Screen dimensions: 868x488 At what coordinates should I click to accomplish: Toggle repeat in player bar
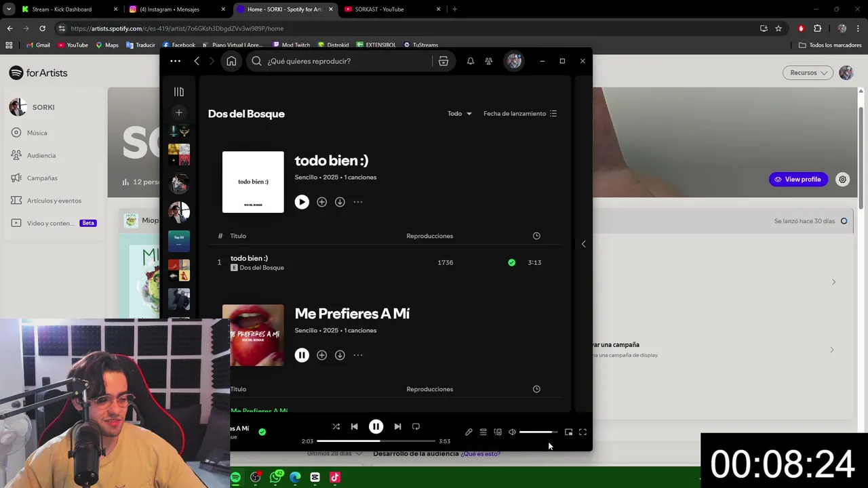pyautogui.click(x=416, y=426)
